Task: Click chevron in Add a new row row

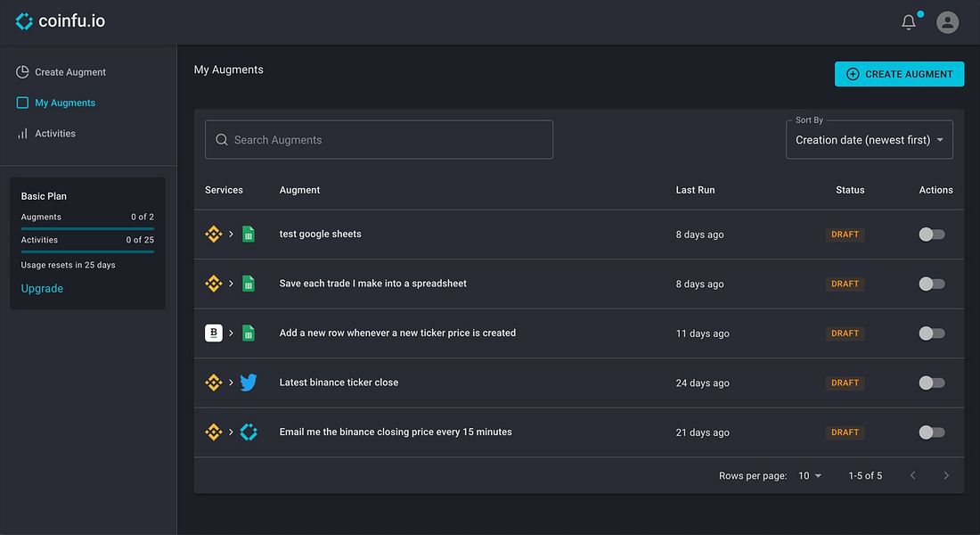Action: pos(231,333)
